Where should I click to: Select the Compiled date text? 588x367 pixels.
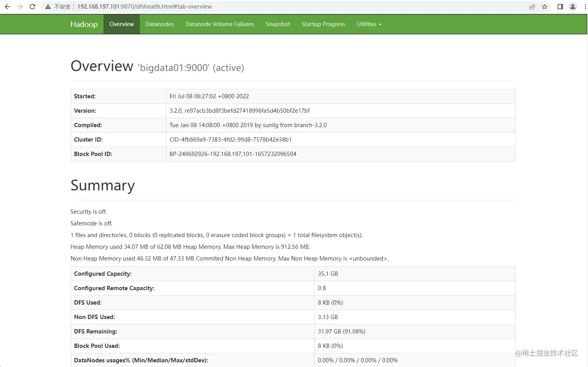pos(248,125)
